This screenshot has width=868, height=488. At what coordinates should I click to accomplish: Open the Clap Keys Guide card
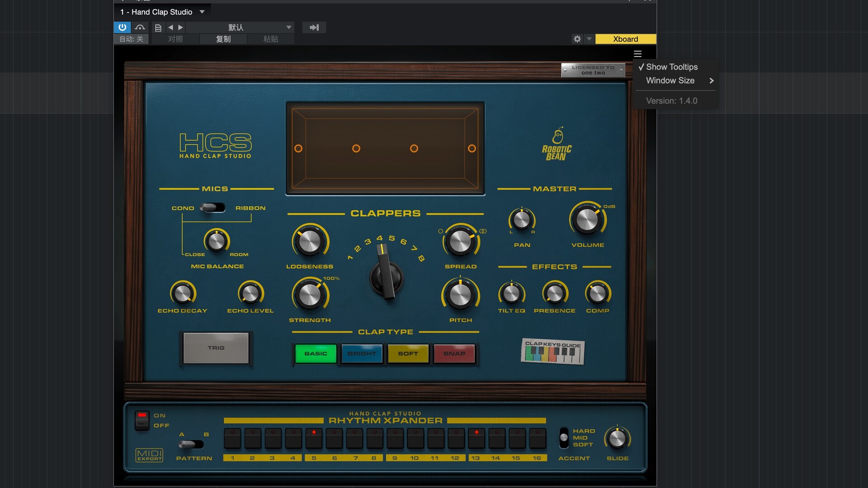(x=552, y=351)
